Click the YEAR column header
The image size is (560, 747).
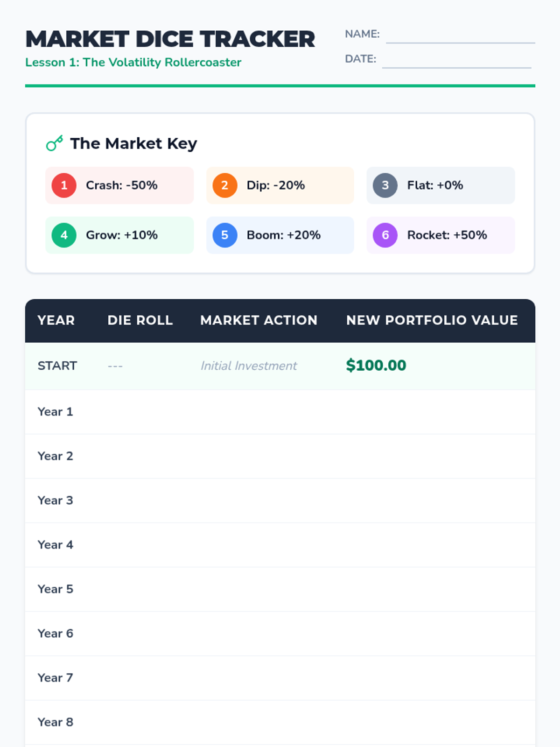coord(56,320)
